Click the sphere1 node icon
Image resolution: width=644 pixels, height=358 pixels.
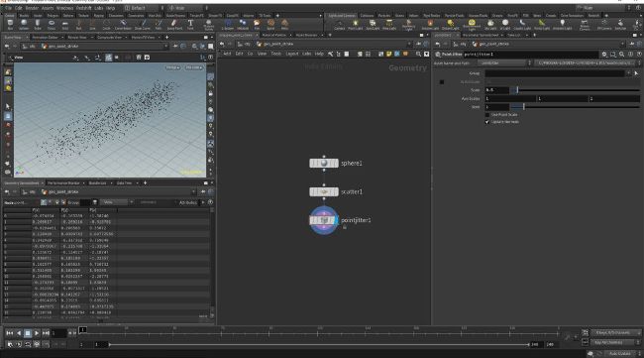click(x=324, y=164)
